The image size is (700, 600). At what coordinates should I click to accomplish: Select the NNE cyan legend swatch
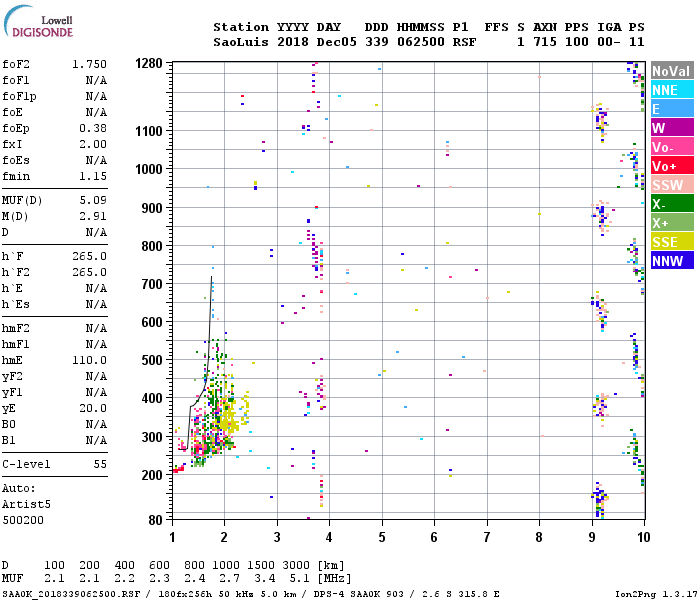(672, 90)
